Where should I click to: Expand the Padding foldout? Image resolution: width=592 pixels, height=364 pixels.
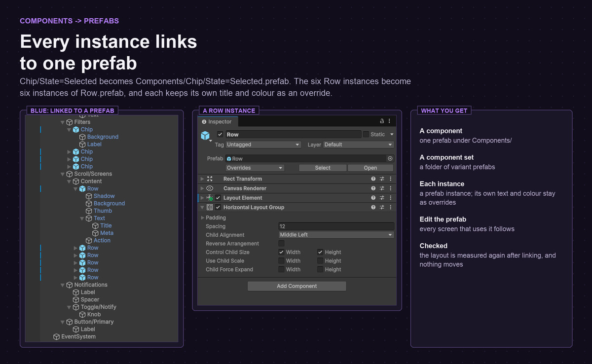[202, 218]
